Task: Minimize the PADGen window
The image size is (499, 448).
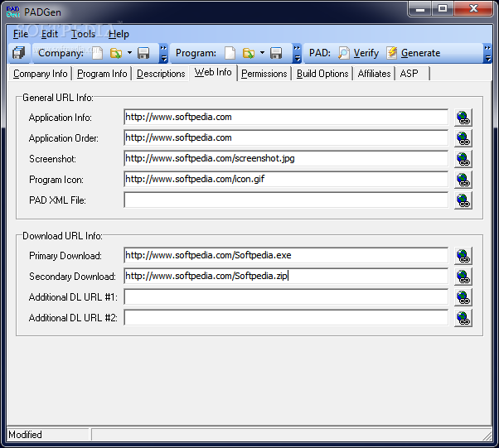Action: [x=420, y=9]
